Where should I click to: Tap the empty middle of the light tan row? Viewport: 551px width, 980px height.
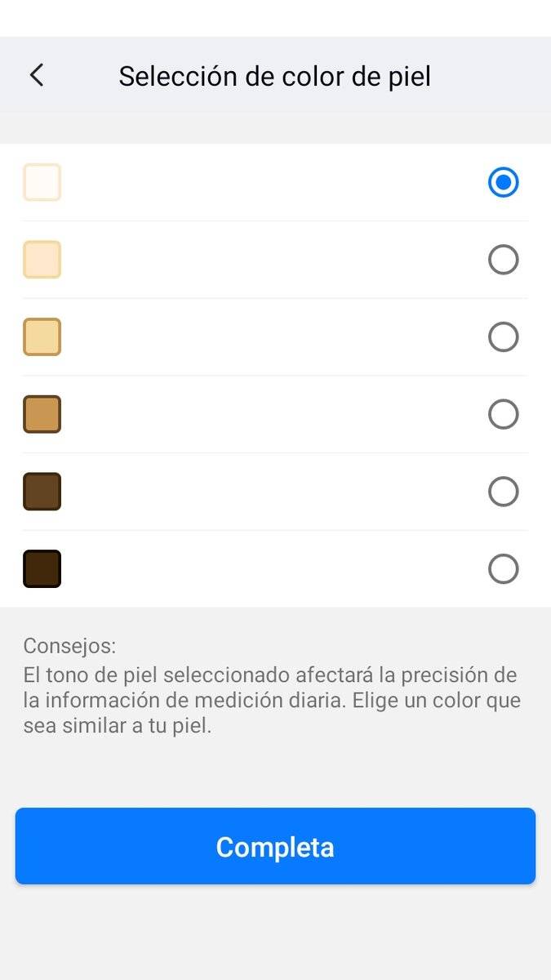(275, 336)
